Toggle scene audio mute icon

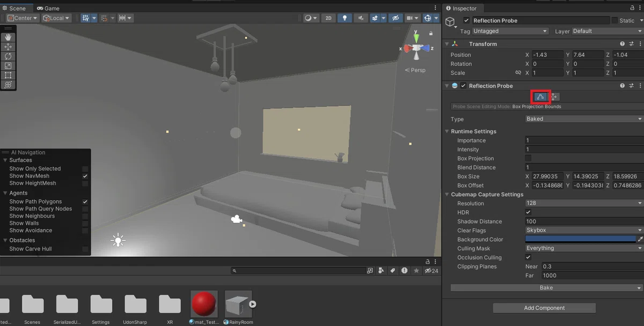click(361, 18)
